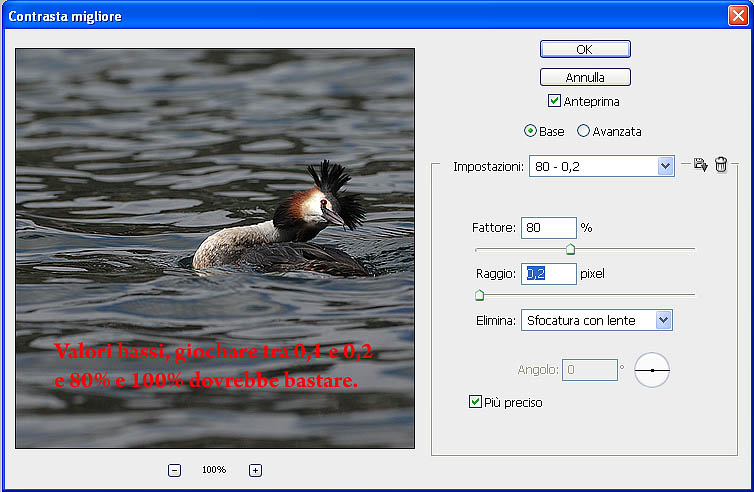The image size is (754, 492).
Task: Toggle the Anteprima preview checkbox
Action: click(554, 101)
